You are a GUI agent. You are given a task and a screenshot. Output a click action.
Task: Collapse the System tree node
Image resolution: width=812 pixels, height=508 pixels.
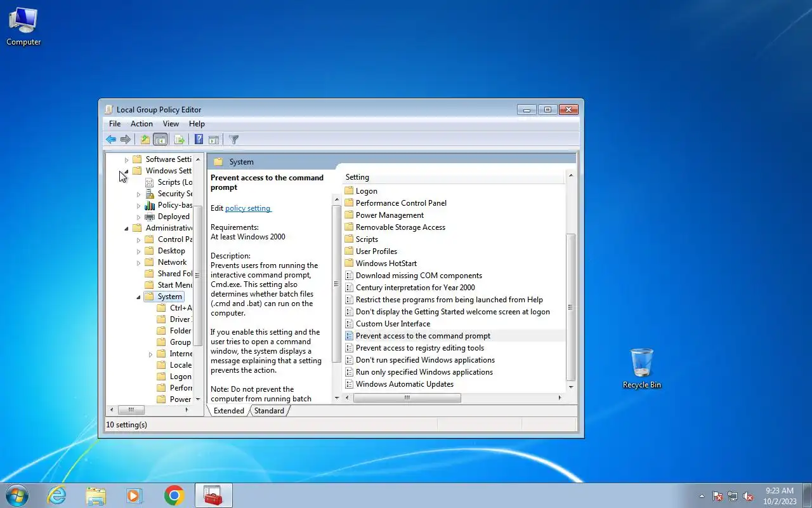click(x=138, y=297)
